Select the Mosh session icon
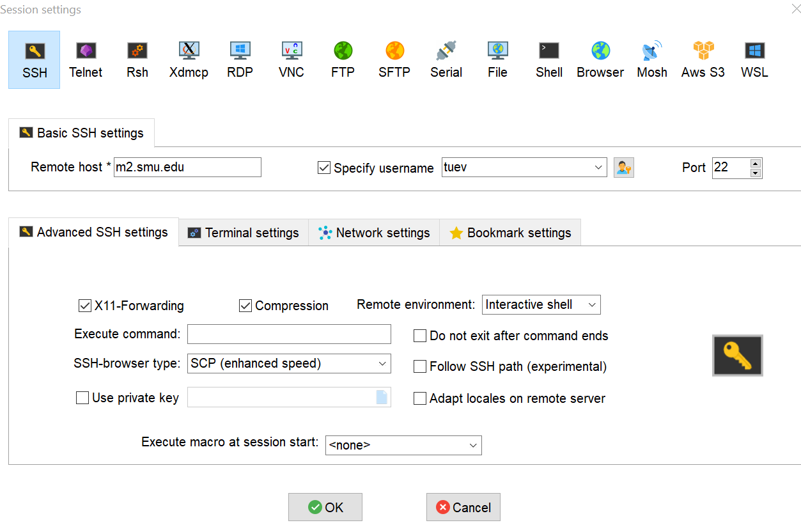Viewport: 801px width, 532px height. pyautogui.click(x=652, y=60)
